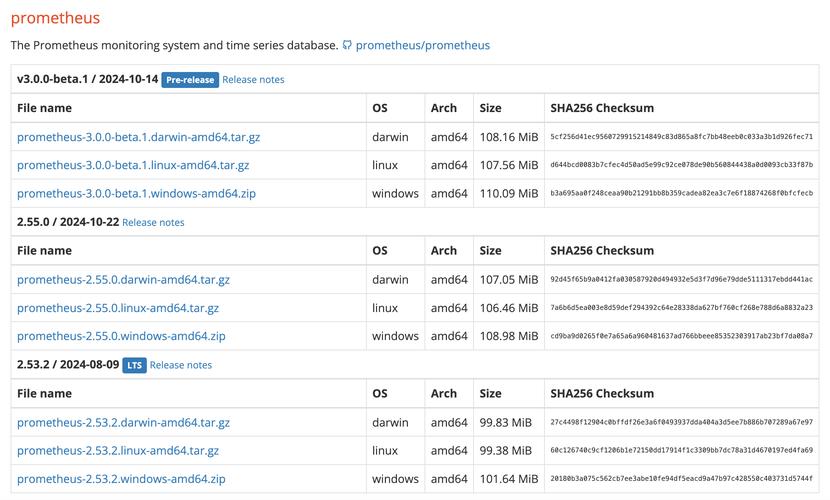
Task: Open Release notes for 2.55.0
Action: click(153, 222)
